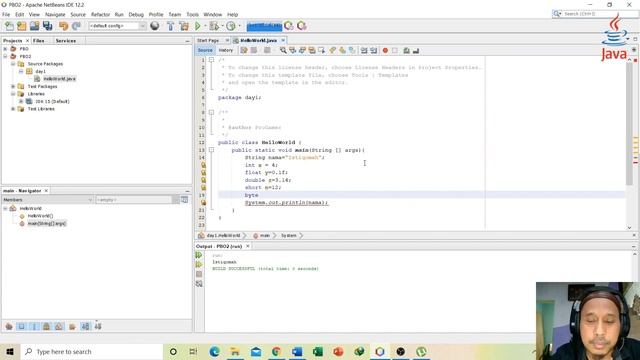Click the Stop icon in Output panel
This screenshot has height=360, width=640.
(x=199, y=274)
